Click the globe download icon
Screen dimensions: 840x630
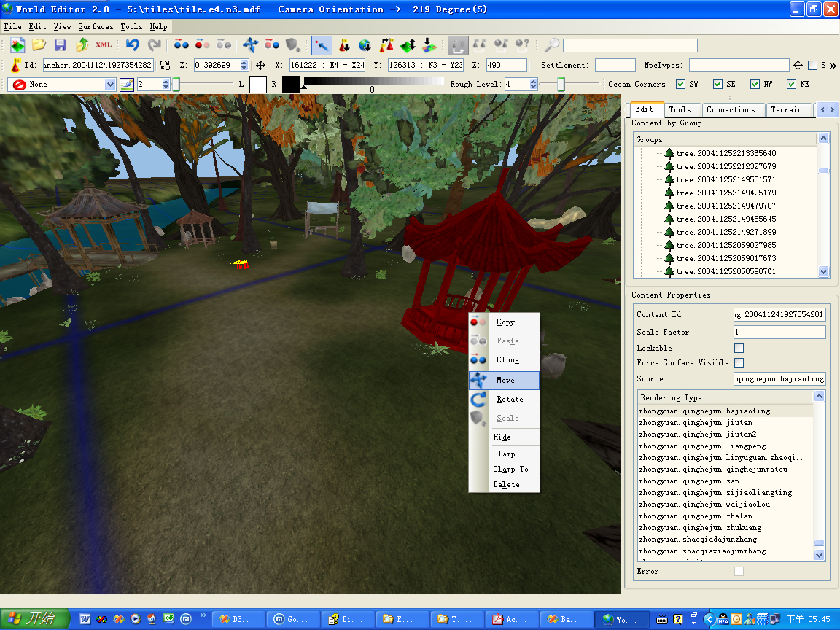pyautogui.click(x=365, y=45)
